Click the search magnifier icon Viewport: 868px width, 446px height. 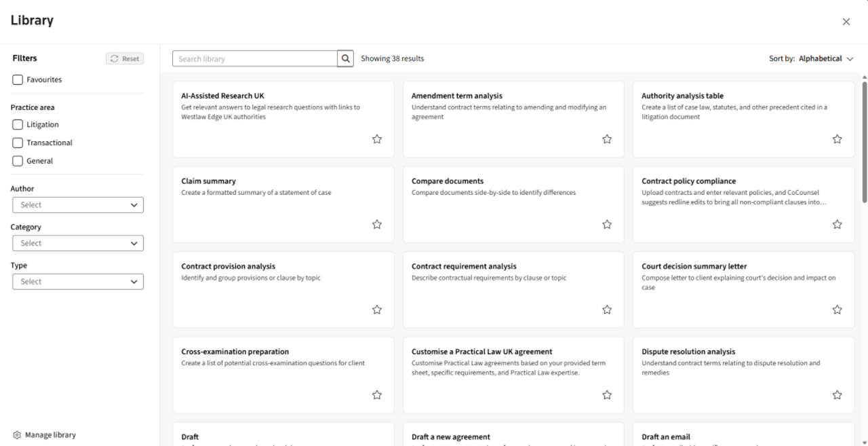click(346, 59)
